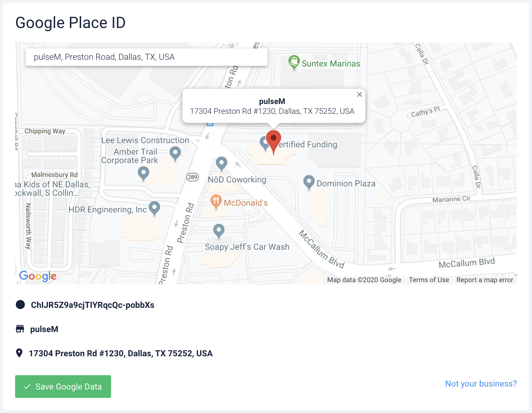Image resolution: width=532 pixels, height=413 pixels.
Task: Click the Soapy Jeff's Car Wash pin
Action: (219, 230)
